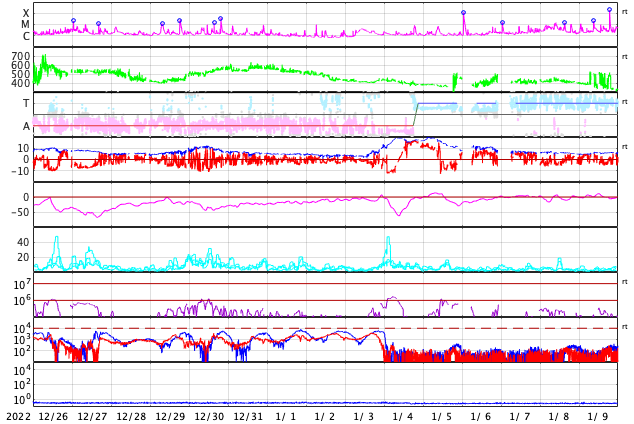Image resolution: width=634 pixels, height=424 pixels.
Task: Click the 2022 year label
Action: tap(19, 417)
